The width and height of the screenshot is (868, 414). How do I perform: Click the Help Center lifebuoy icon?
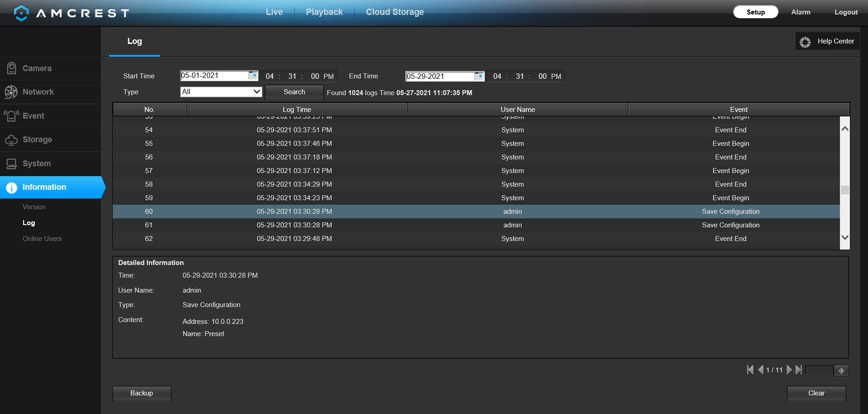(805, 42)
